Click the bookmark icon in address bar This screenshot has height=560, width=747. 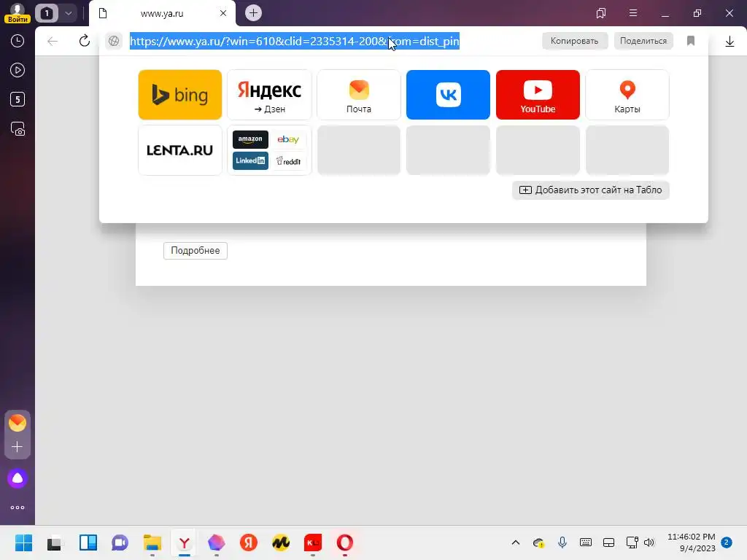pyautogui.click(x=691, y=41)
